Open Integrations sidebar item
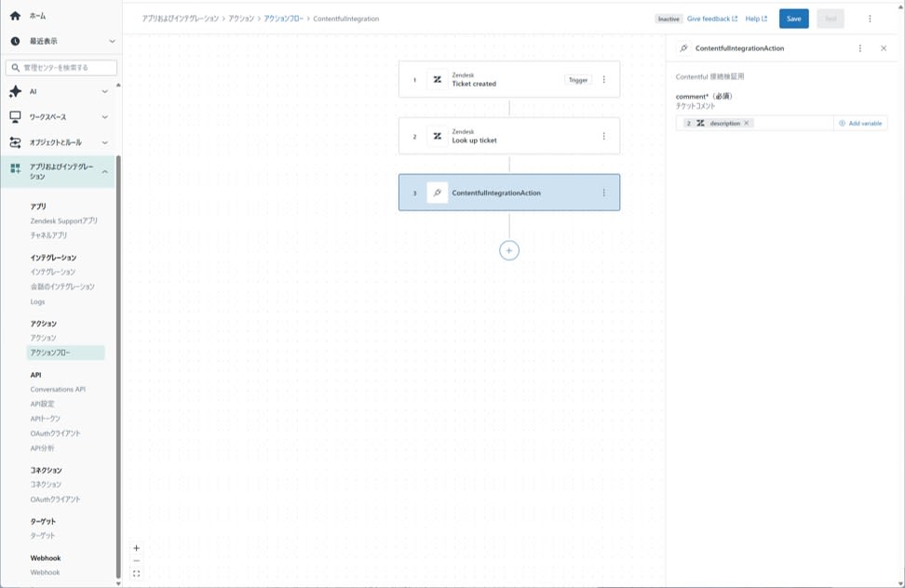Image resolution: width=905 pixels, height=588 pixels. click(52, 272)
